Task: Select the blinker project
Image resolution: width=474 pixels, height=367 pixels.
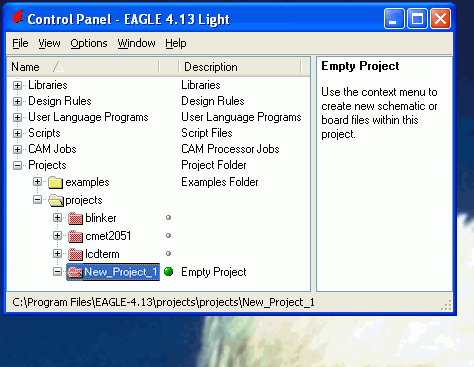Action: tap(101, 218)
